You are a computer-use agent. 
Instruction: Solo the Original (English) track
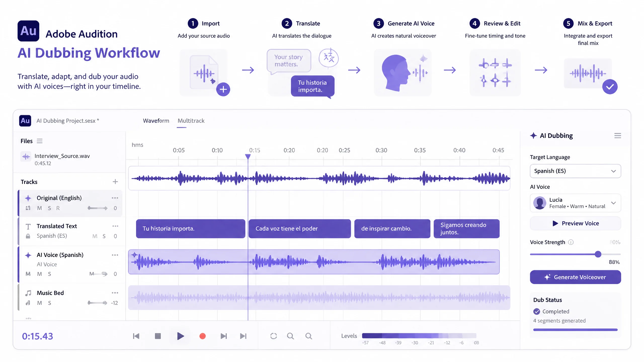(x=49, y=208)
